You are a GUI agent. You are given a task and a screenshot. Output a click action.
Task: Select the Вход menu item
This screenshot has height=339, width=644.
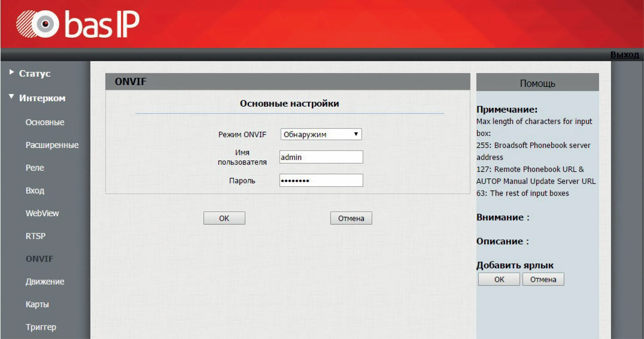[35, 191]
